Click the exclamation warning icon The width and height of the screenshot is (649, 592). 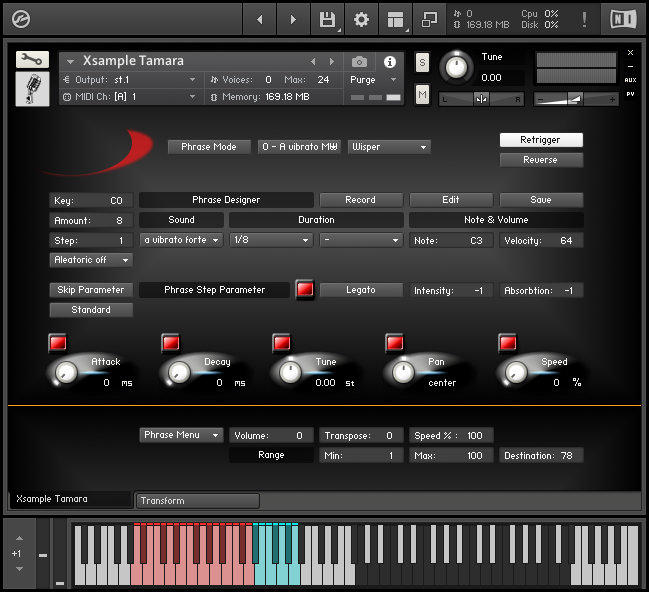584,19
